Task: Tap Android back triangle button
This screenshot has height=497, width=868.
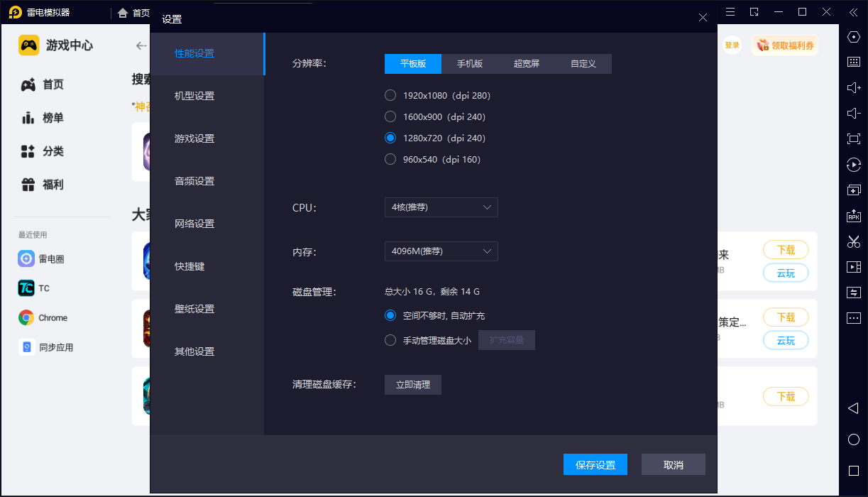Action: coord(854,408)
